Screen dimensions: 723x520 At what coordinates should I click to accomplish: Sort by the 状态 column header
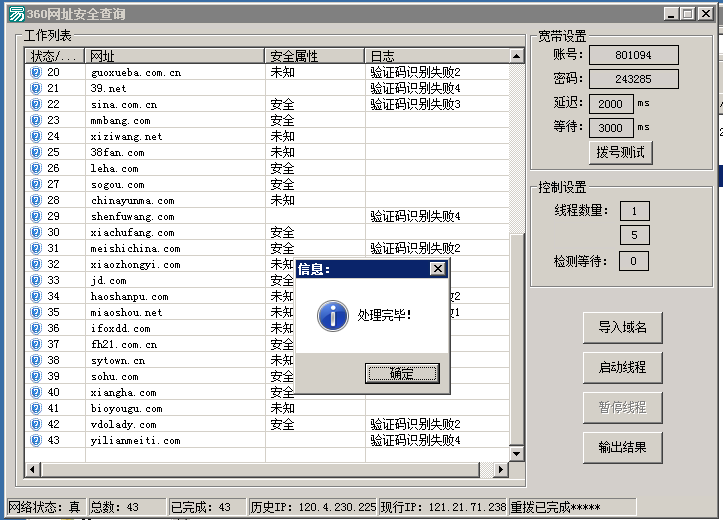point(54,56)
